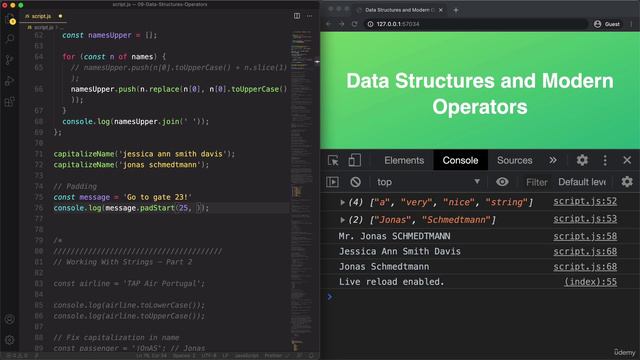Clear the console
640x360 pixels.
[x=355, y=182]
